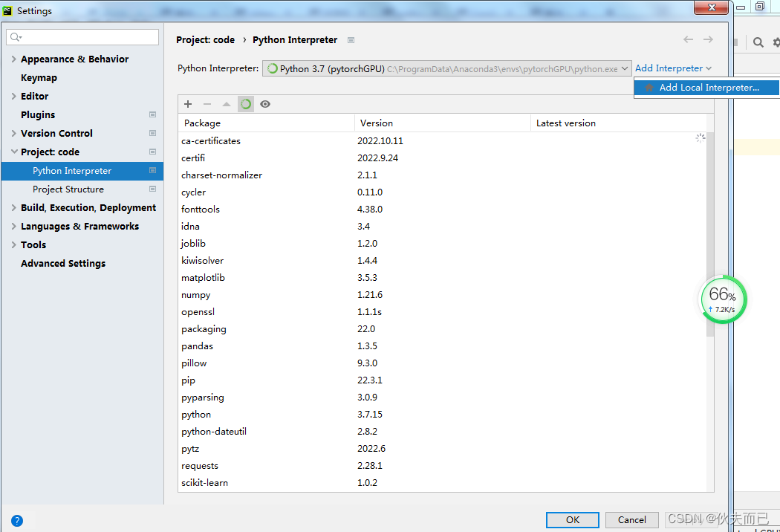Select the idna package row
Viewport: 780px width, 532px height.
point(442,227)
